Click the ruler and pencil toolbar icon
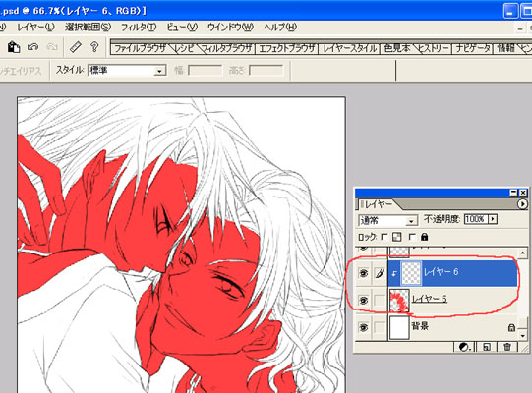Viewport: 532px width, 393px height. 76,47
